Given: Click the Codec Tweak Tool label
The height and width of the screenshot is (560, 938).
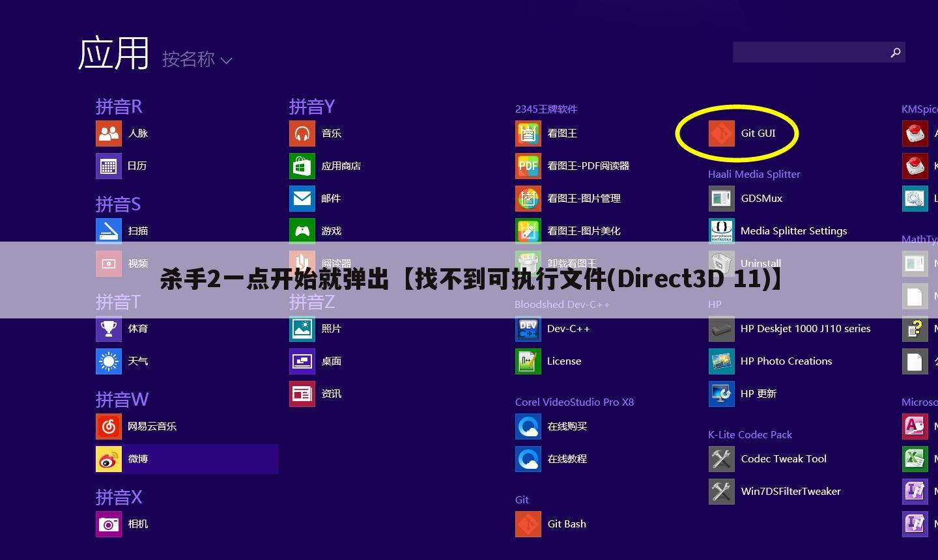Looking at the screenshot, I should click(784, 459).
